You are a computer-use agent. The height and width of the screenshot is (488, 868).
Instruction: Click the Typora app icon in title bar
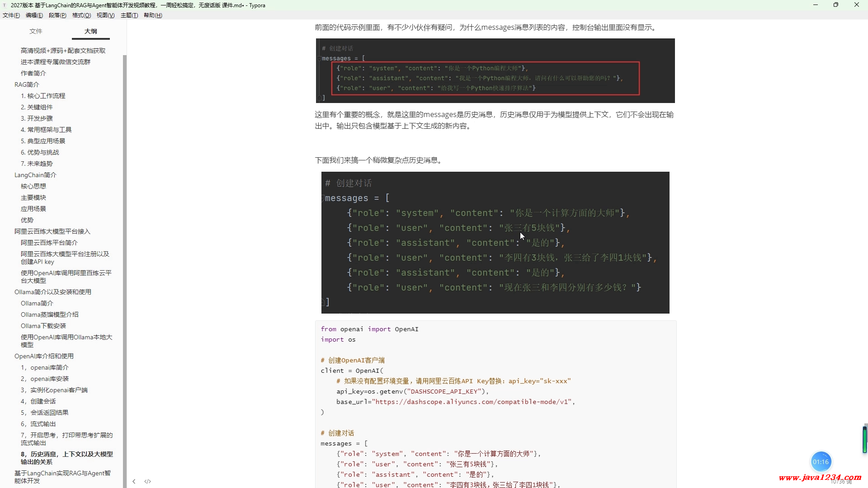[x=5, y=5]
